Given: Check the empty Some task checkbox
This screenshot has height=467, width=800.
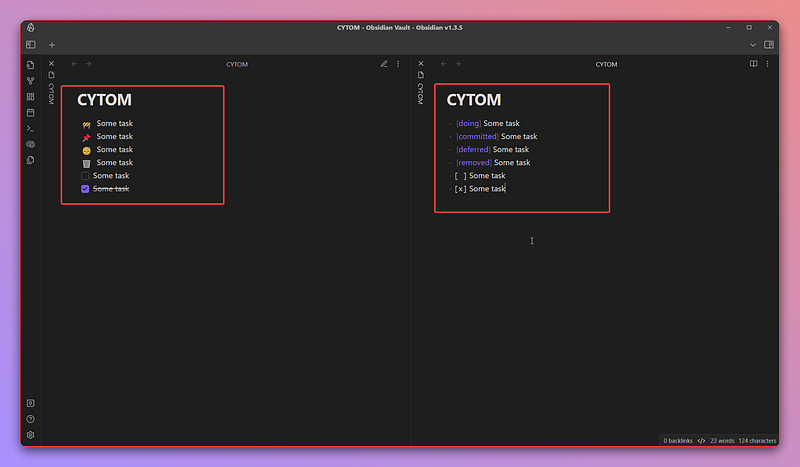Looking at the screenshot, I should 85,176.
